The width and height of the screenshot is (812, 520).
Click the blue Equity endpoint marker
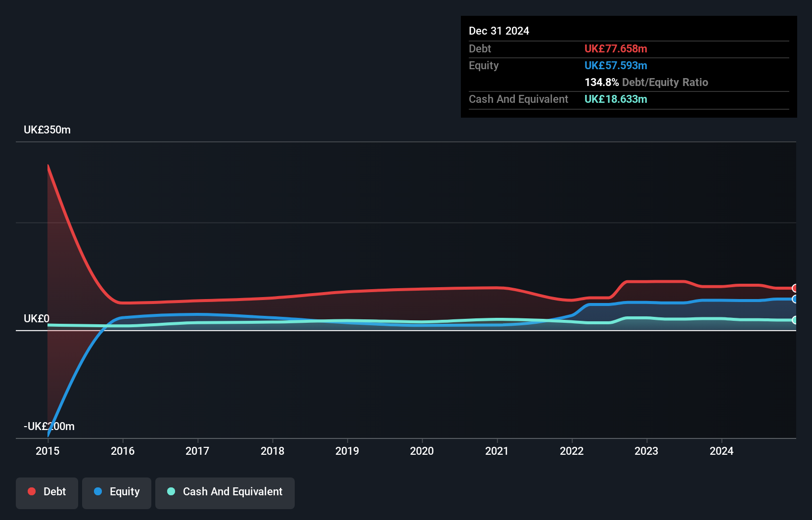click(795, 299)
